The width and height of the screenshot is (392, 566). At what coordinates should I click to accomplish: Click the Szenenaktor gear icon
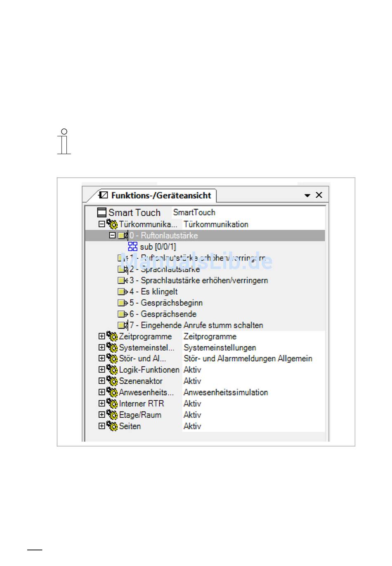click(x=112, y=381)
